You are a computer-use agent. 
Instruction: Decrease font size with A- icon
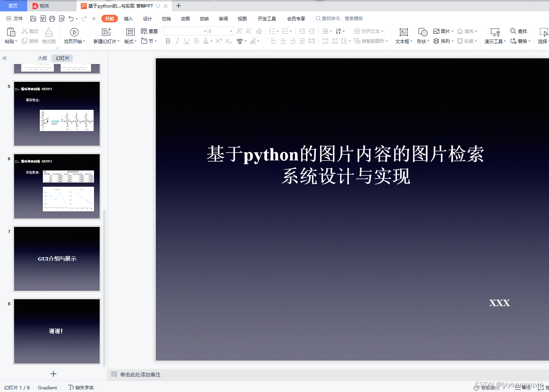(249, 31)
